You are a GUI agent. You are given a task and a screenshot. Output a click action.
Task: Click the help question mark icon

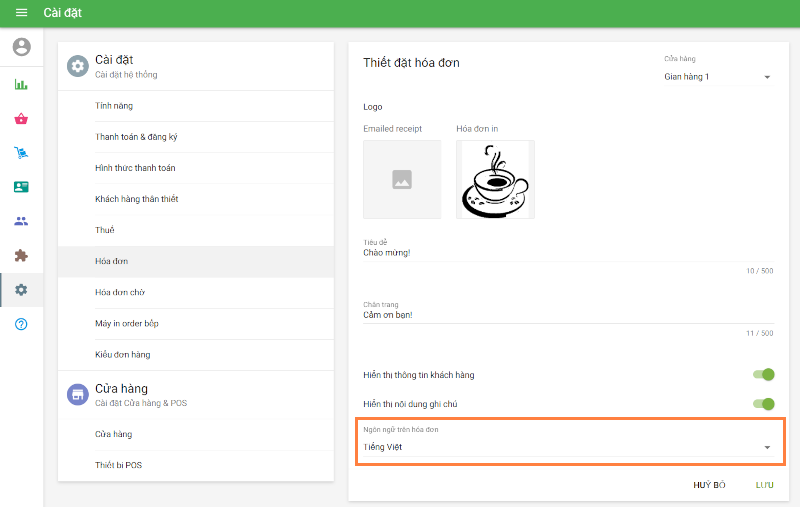pos(21,324)
